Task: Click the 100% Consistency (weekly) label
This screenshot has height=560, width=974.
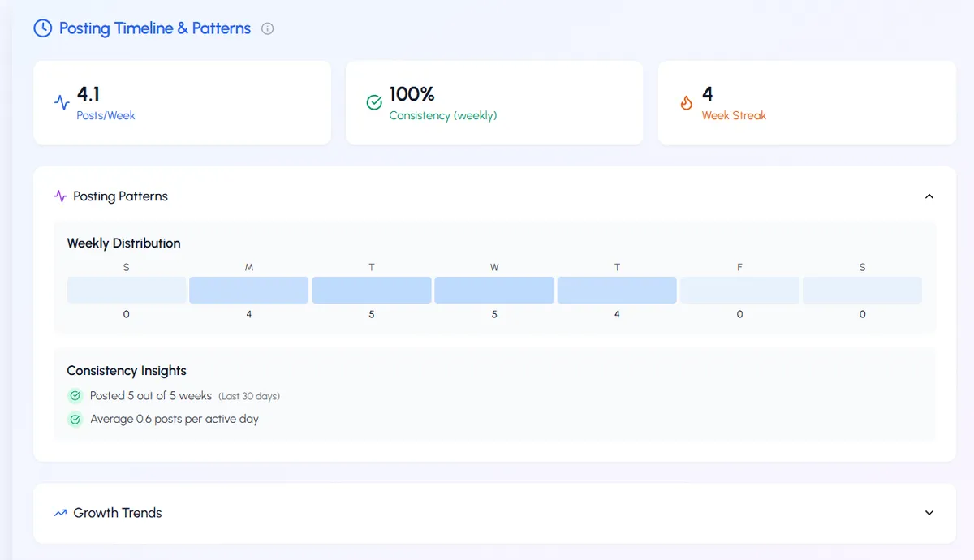Action: pos(443,116)
